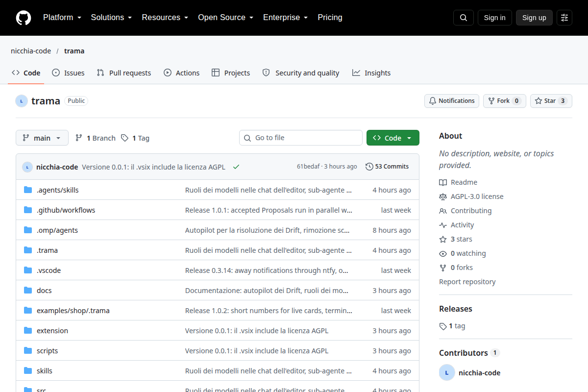Screen dimensions: 588x392
Task: Click the .github/workflows folder icon
Action: (x=28, y=210)
